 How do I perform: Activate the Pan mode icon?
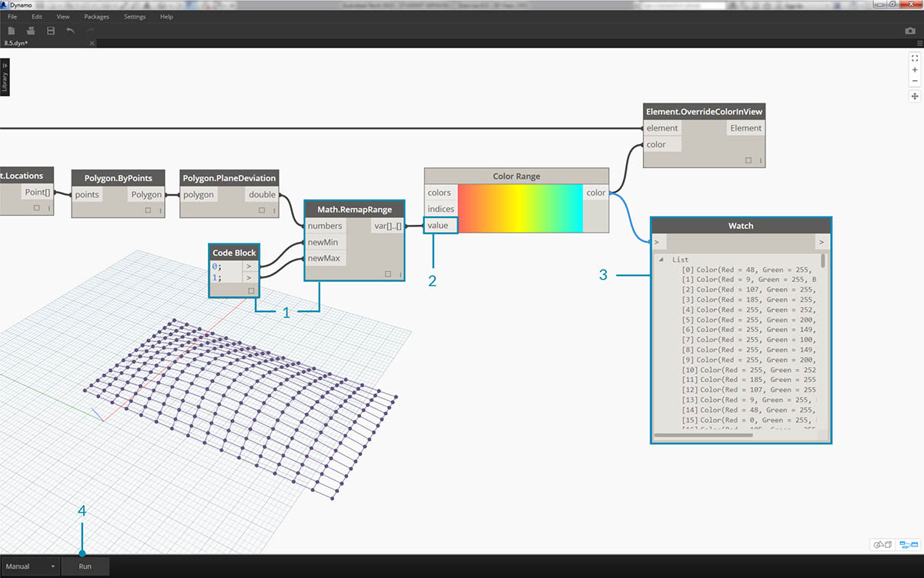click(915, 96)
